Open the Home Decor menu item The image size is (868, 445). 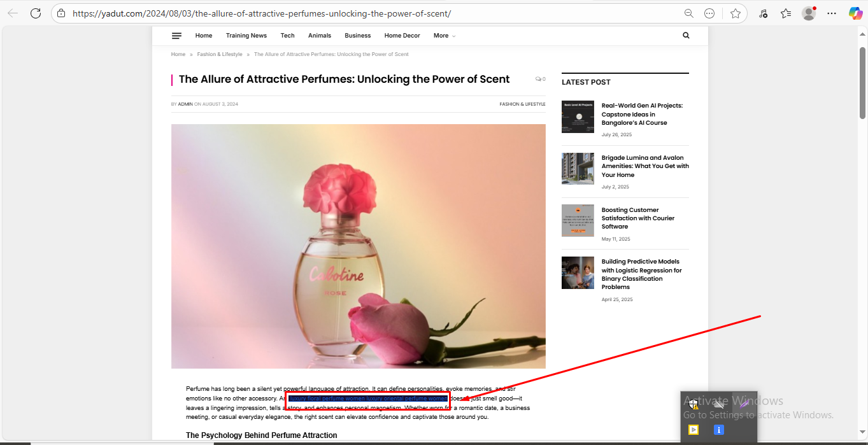(402, 36)
